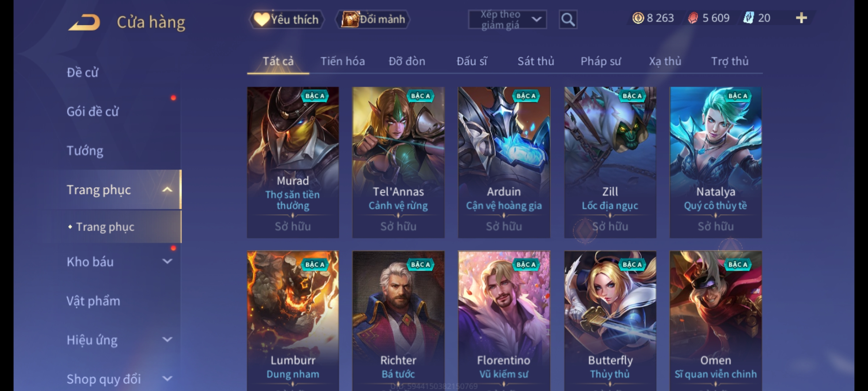The image size is (868, 391).
Task: Open the magnifying glass search icon
Action: [x=568, y=20]
